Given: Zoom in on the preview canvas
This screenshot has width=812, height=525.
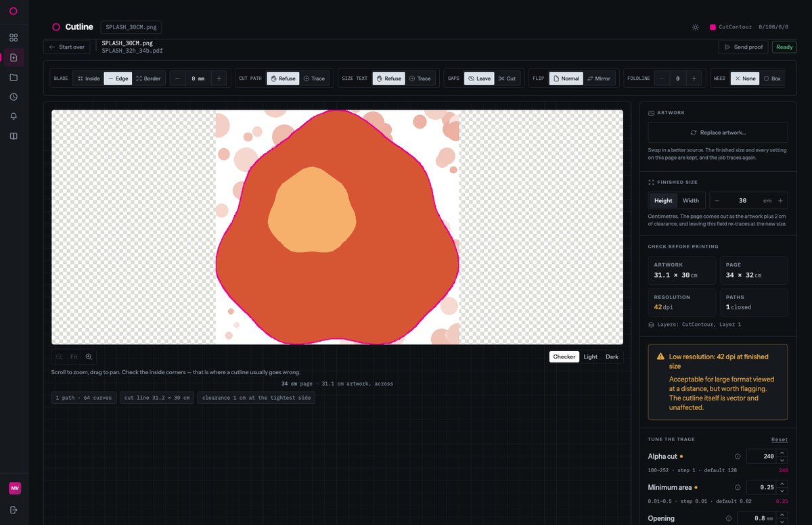Looking at the screenshot, I should click(89, 357).
